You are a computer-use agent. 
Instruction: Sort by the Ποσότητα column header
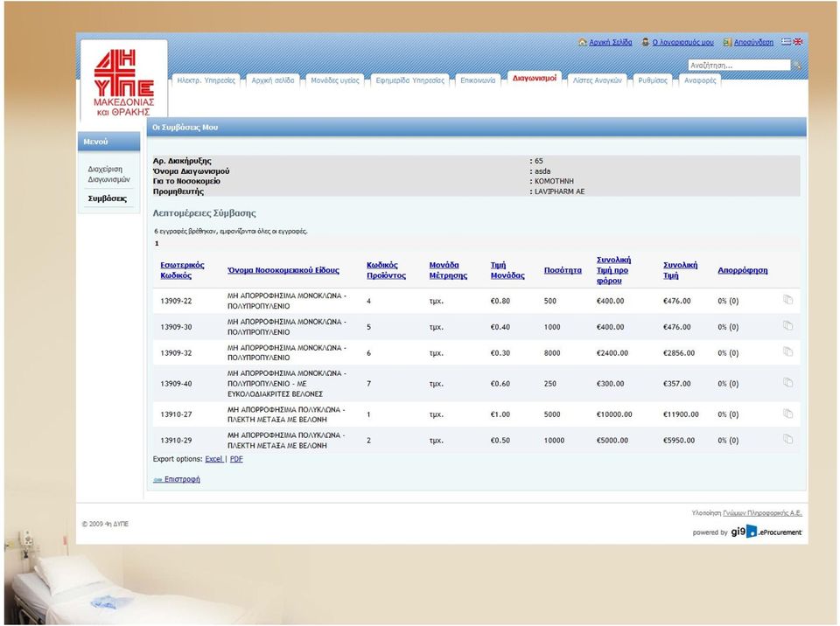tap(563, 270)
